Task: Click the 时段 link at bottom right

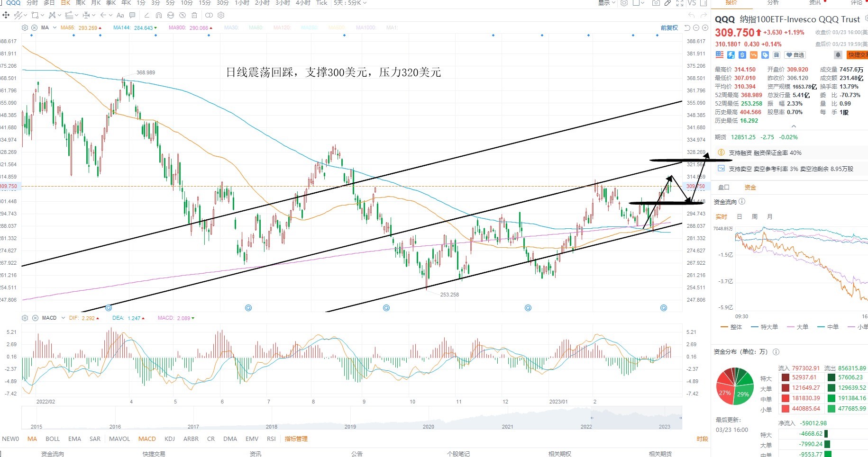Action: (702, 439)
